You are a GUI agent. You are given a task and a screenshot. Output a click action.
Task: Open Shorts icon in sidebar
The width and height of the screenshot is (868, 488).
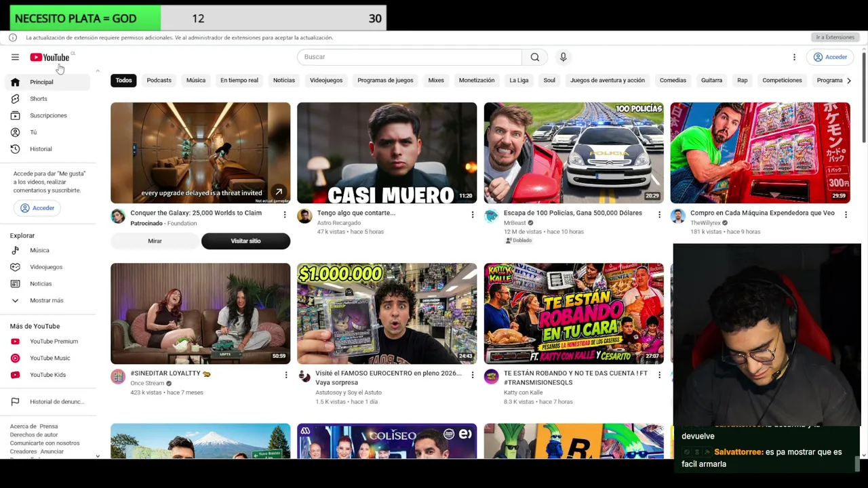pos(15,99)
